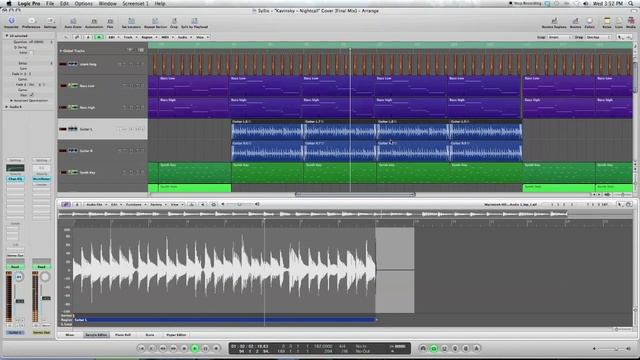
Task: Open the Sample Editor Factory menu
Action: [x=158, y=204]
